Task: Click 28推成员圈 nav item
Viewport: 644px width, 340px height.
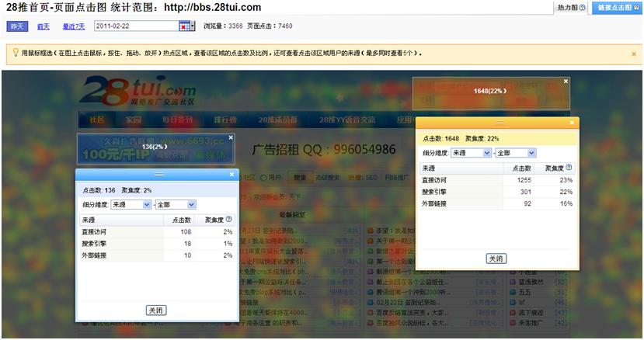Action: tap(277, 120)
